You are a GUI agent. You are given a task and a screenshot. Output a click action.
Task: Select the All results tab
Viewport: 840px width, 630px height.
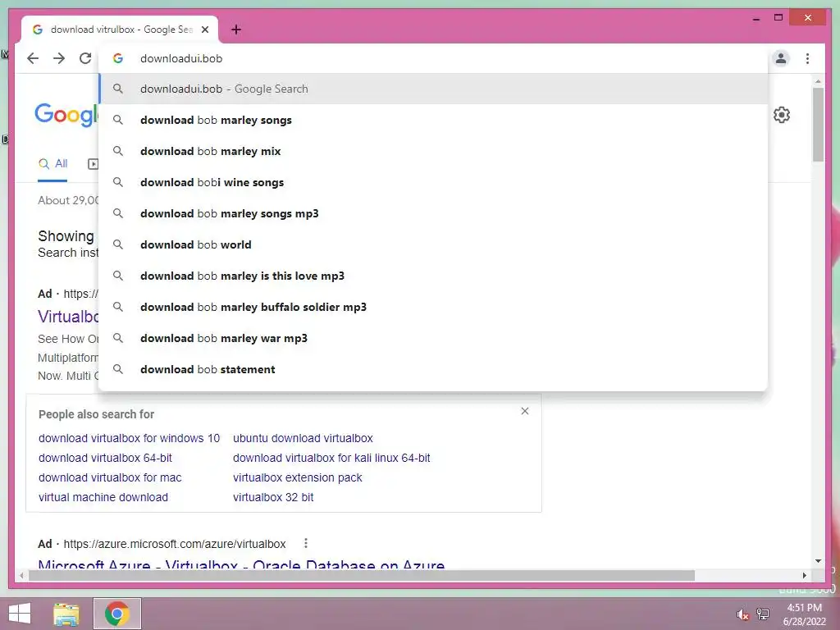(52, 164)
